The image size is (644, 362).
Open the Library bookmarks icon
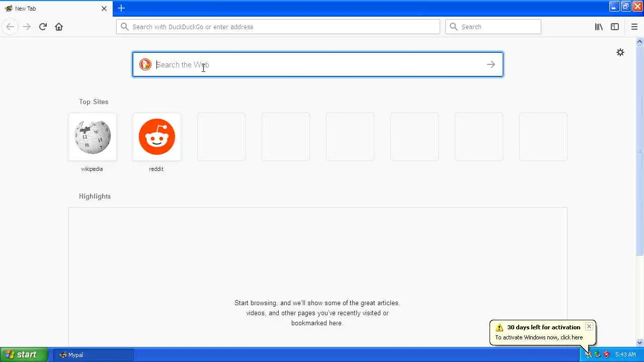pos(599,27)
